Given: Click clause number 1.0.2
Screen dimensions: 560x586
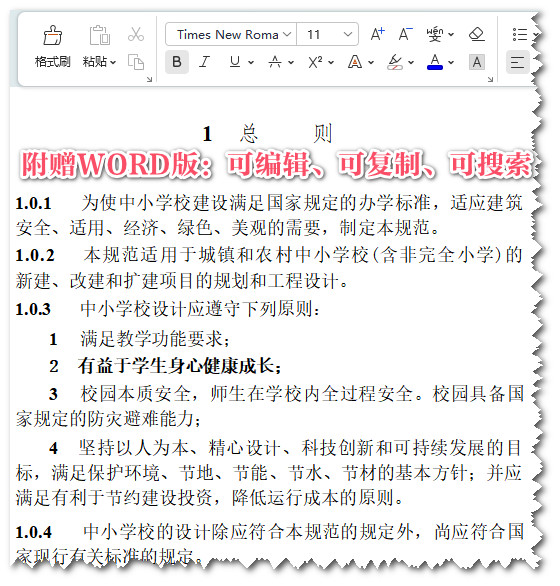Looking at the screenshot, I should (35, 256).
